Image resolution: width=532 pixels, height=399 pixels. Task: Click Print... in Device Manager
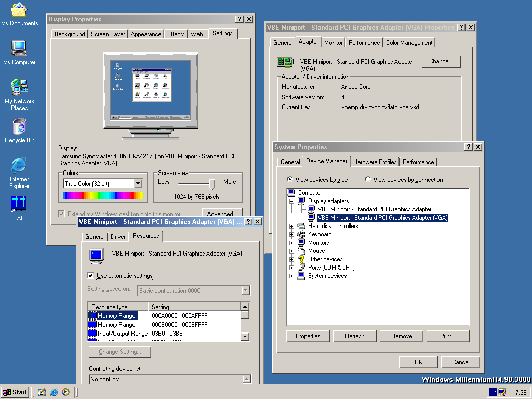(x=448, y=336)
